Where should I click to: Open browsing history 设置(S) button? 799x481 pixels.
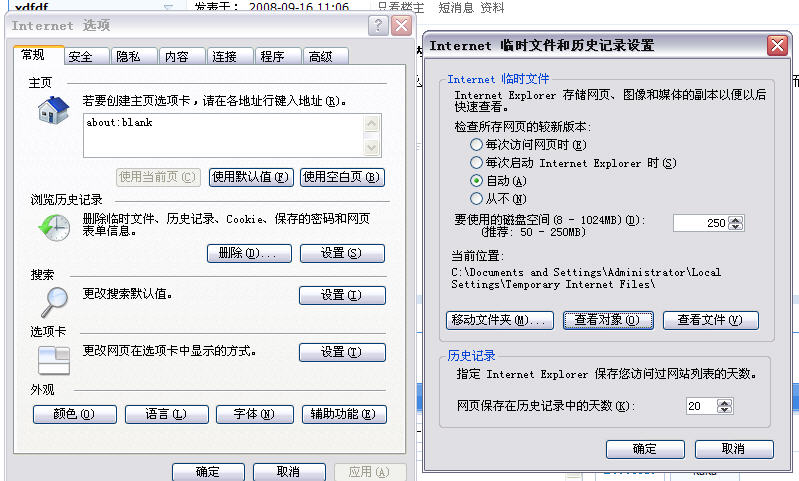(x=342, y=253)
